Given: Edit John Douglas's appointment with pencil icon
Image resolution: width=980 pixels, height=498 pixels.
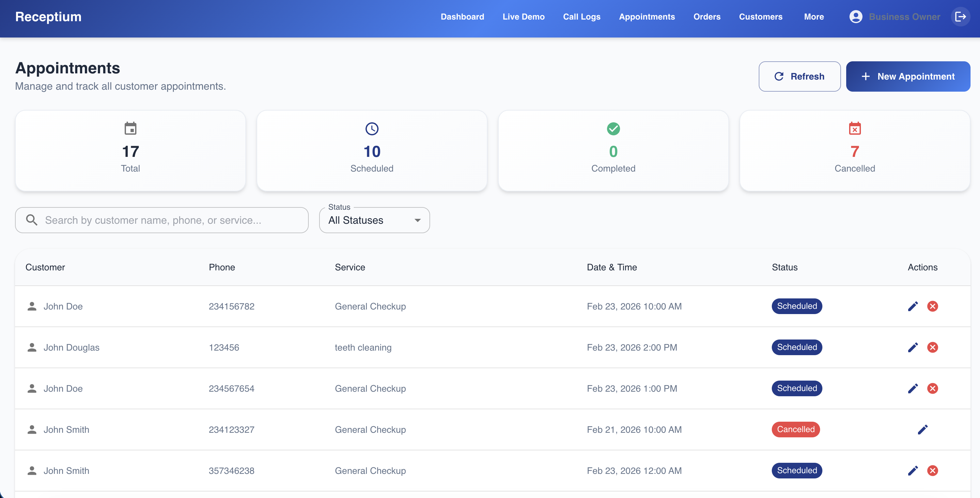Looking at the screenshot, I should (x=913, y=347).
